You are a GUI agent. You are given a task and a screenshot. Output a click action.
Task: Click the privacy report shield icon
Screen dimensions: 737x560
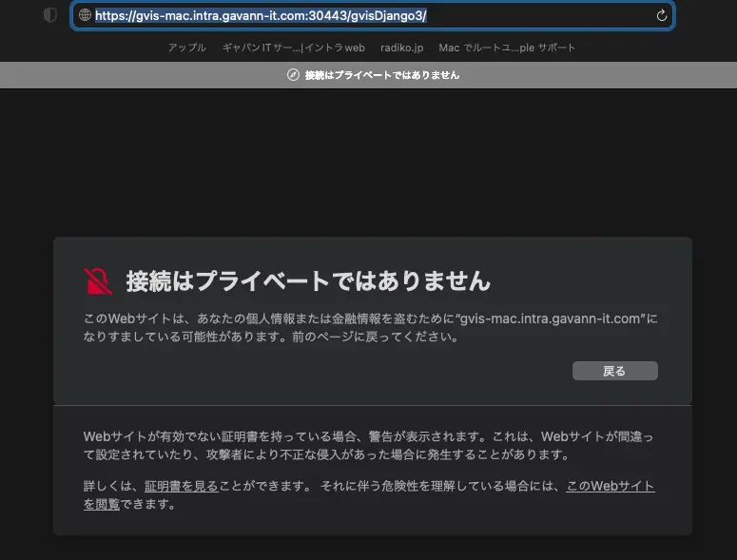point(50,15)
